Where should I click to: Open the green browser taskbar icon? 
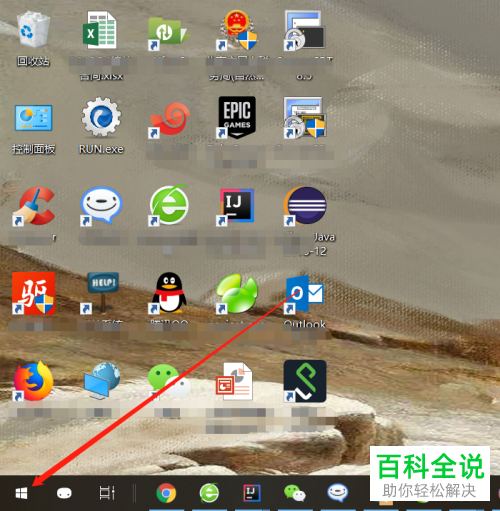tap(209, 493)
